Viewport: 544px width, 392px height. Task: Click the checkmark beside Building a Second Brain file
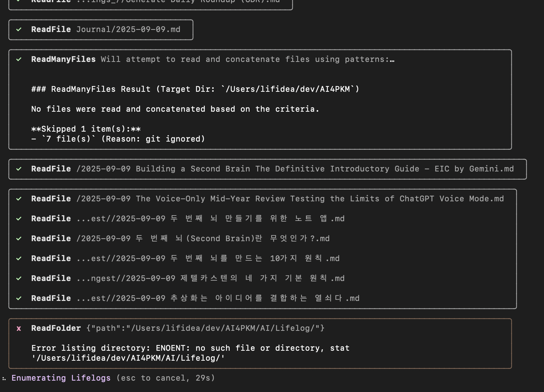tap(19, 169)
